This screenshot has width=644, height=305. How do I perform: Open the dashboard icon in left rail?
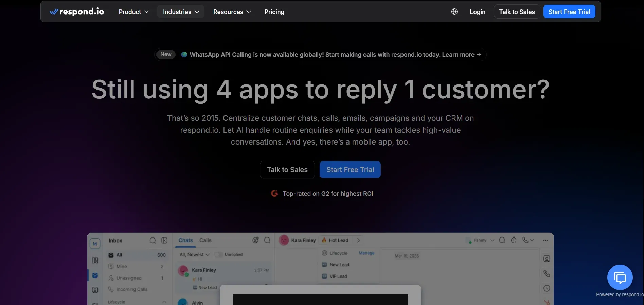[x=95, y=260]
